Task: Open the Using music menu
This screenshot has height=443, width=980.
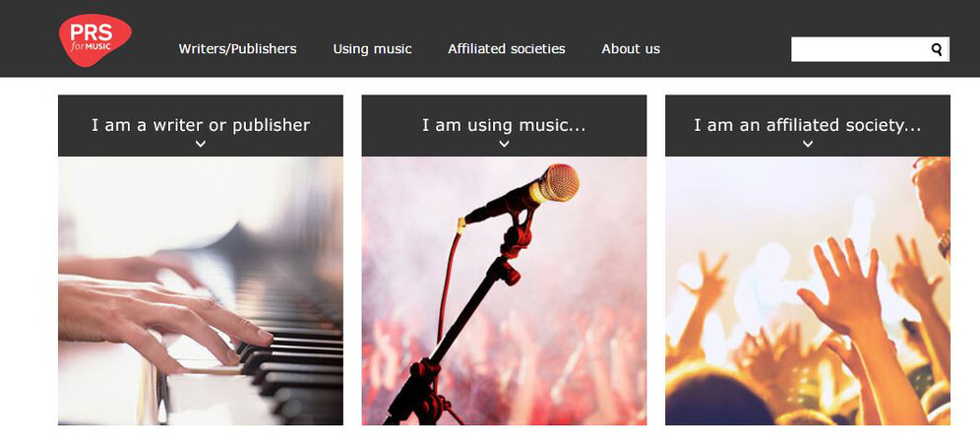Action: (372, 49)
